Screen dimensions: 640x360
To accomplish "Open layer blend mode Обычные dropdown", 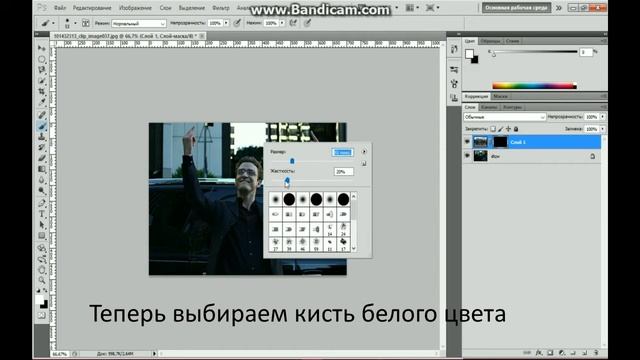I will tap(504, 117).
